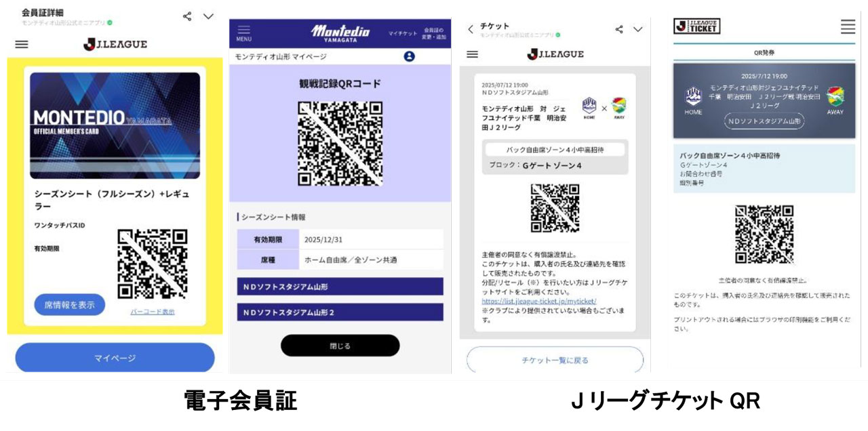Tap share icon on 会員証詳細 screen
Screen dimensions: 868x431
click(187, 16)
